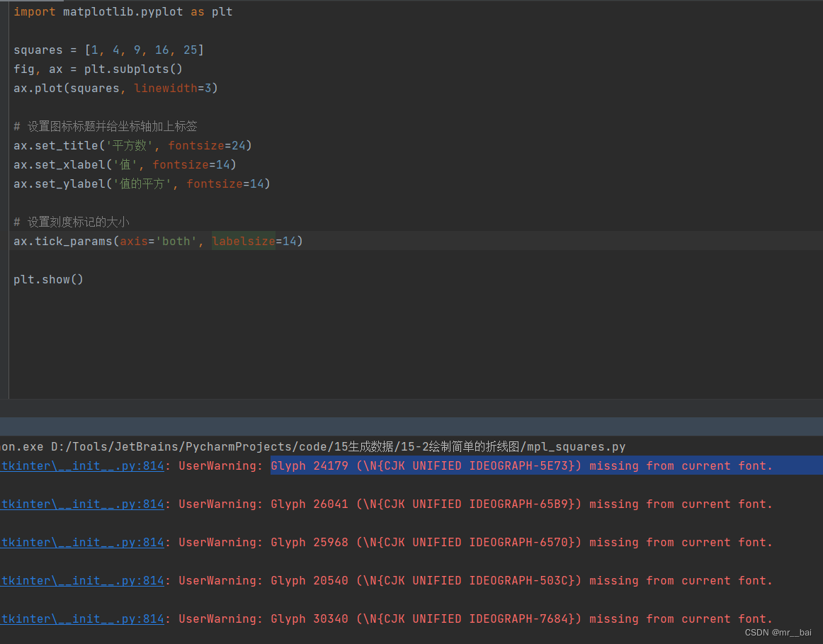This screenshot has width=823, height=644.
Task: Click axis='both' inside tick_params
Action: pos(159,241)
